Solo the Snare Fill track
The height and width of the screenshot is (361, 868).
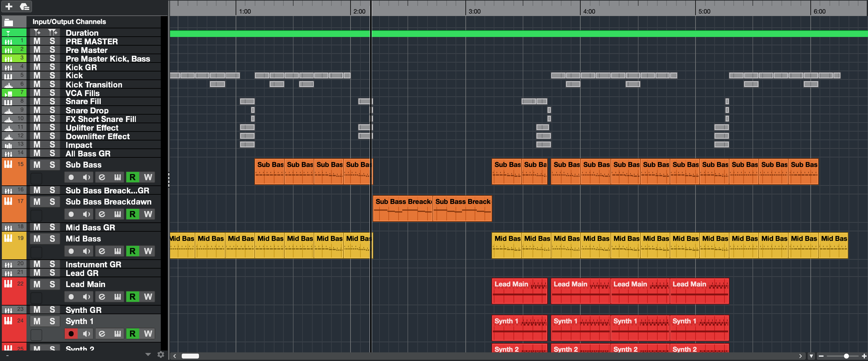(52, 101)
